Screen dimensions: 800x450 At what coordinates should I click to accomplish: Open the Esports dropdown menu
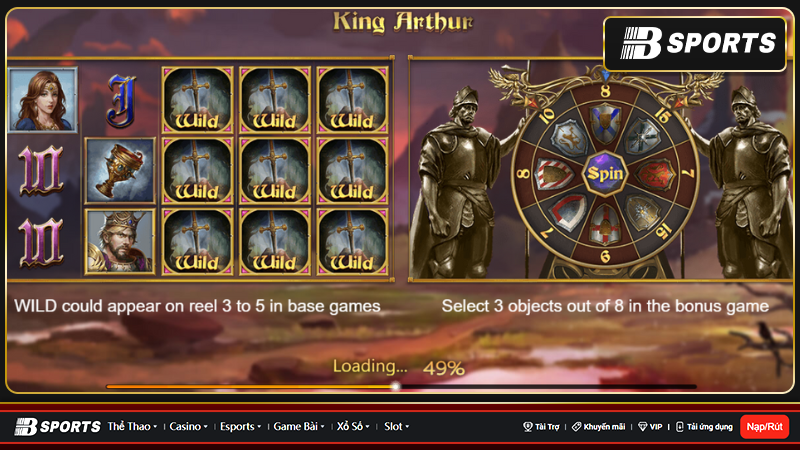coord(240,427)
